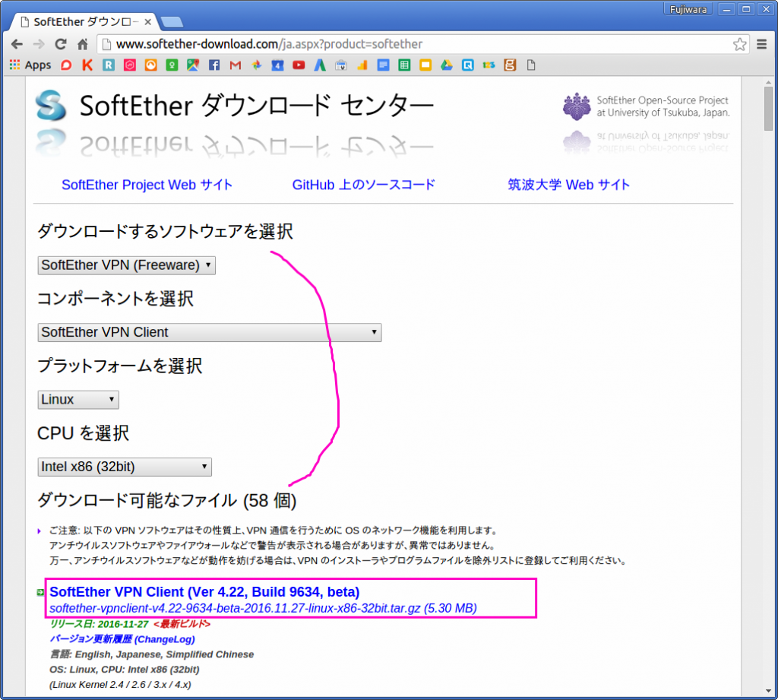The image size is (778, 700).
Task: Open the SoftEther Project Web サイト link
Action: [147, 185]
